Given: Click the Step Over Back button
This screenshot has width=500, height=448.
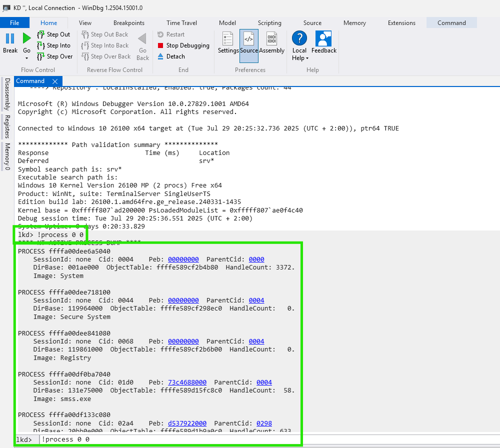Looking at the screenshot, I should [106, 56].
